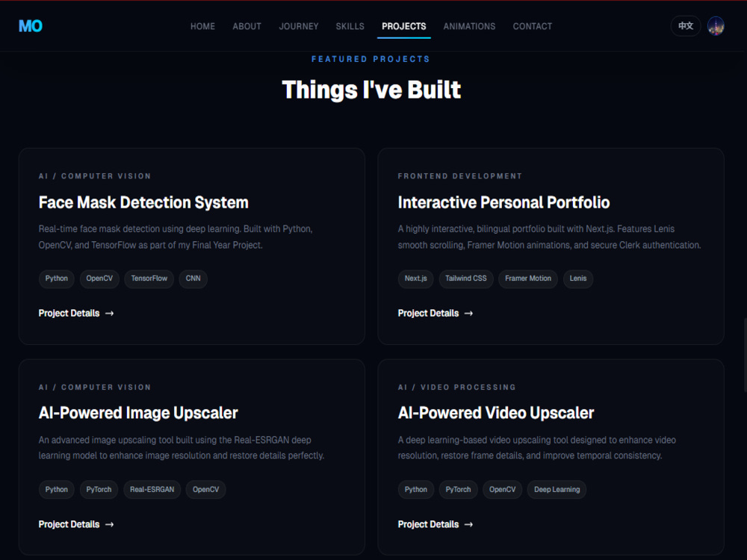Click the TensorFlow tag
The height and width of the screenshot is (560, 747).
click(x=149, y=279)
